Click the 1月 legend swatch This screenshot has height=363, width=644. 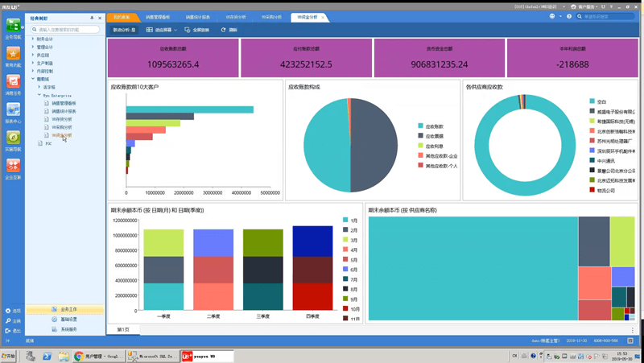345,220
